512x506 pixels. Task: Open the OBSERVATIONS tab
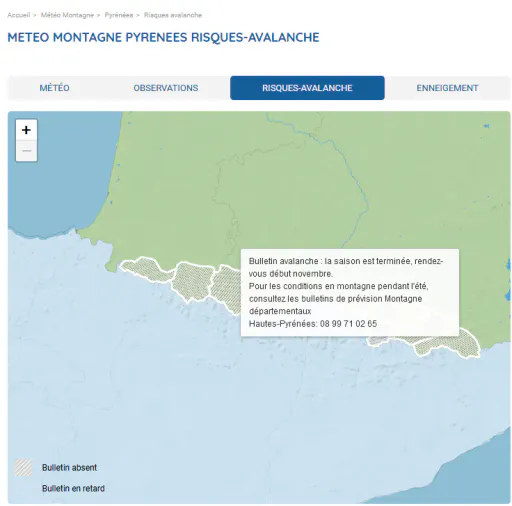coord(166,88)
